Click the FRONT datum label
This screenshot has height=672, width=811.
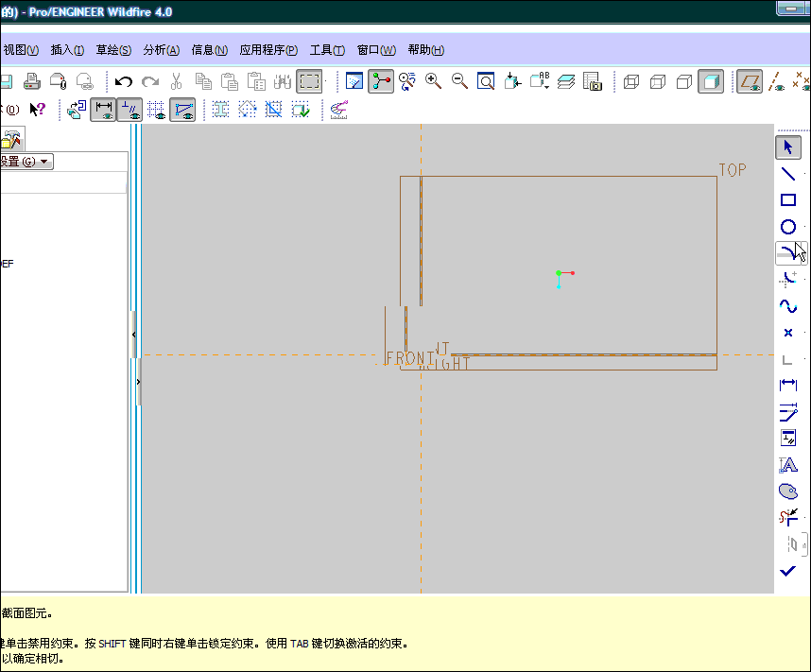click(410, 358)
